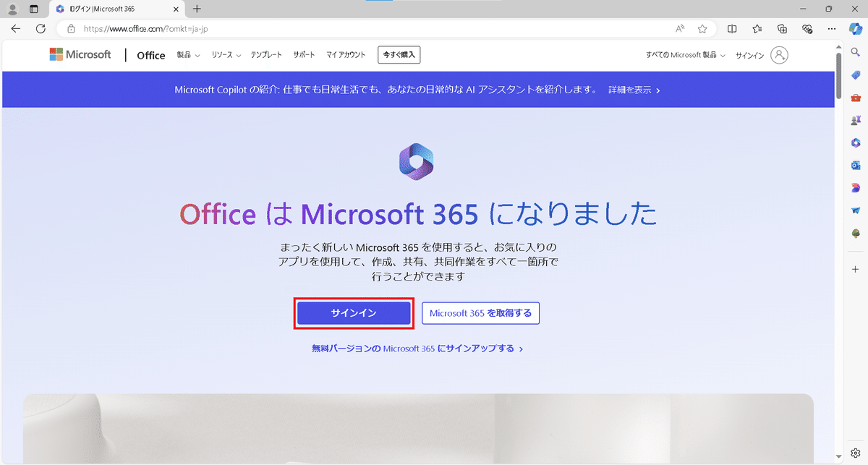Reload the page with refresh icon
Viewport: 868px width, 465px height.
click(x=41, y=29)
